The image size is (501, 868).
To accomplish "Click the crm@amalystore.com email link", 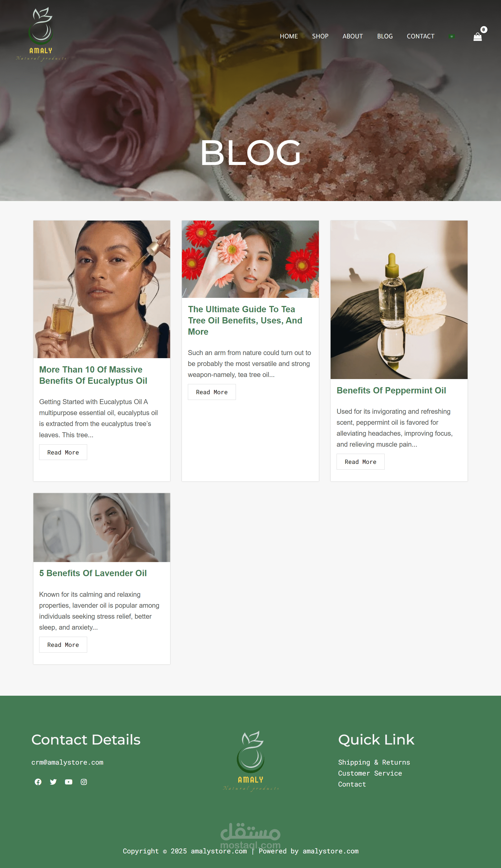I will point(67,762).
